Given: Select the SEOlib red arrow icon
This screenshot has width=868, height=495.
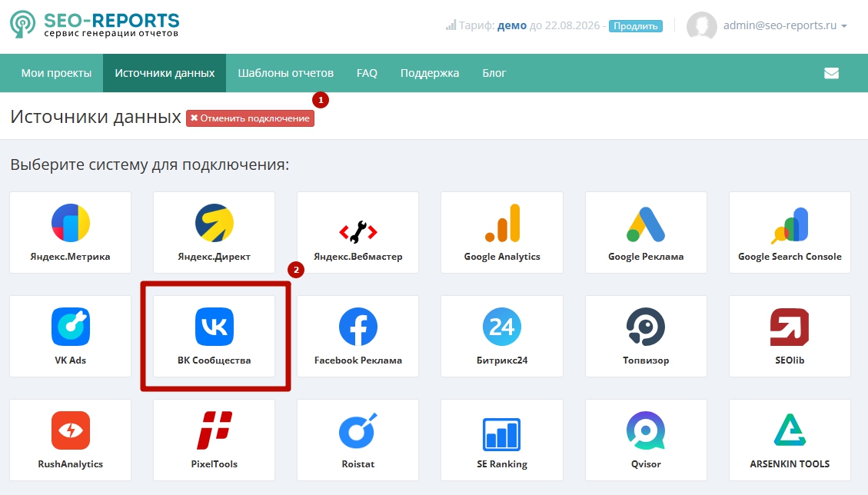Looking at the screenshot, I should [x=790, y=327].
